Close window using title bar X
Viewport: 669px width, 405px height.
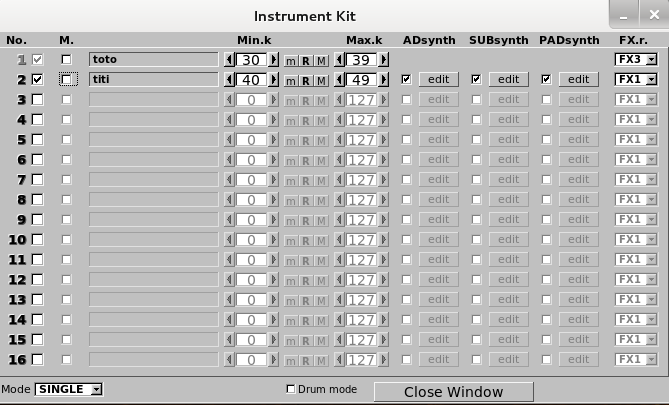(x=654, y=15)
